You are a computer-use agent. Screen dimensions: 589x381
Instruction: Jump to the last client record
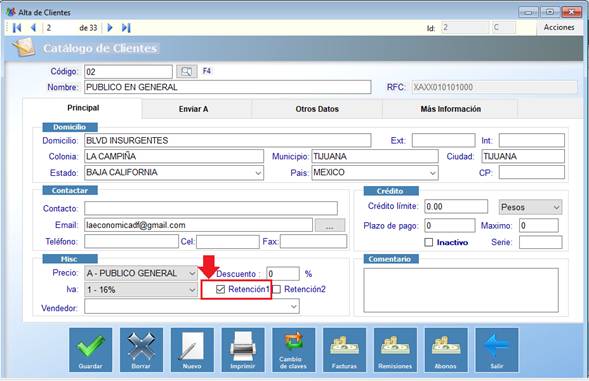click(x=126, y=27)
